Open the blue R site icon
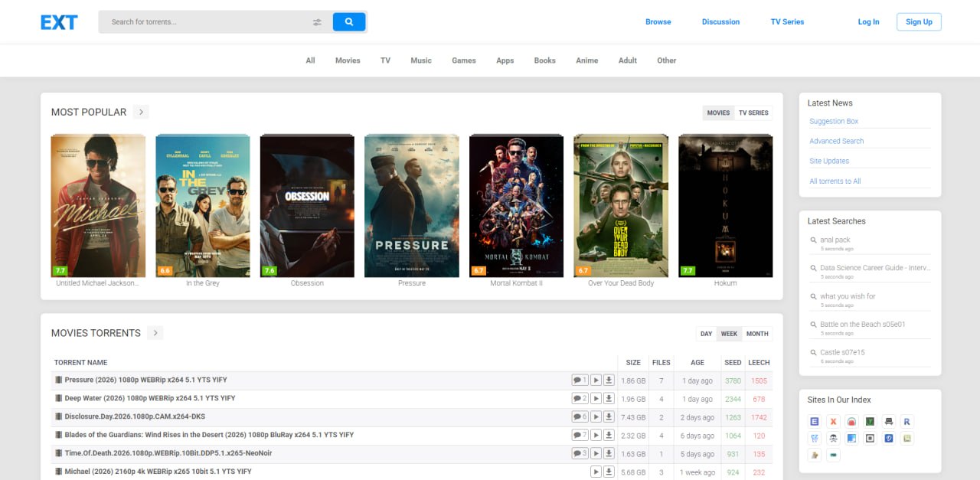 tap(906, 421)
